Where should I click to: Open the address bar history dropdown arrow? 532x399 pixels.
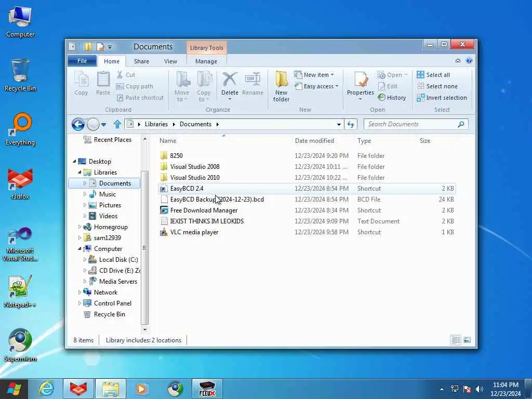339,124
